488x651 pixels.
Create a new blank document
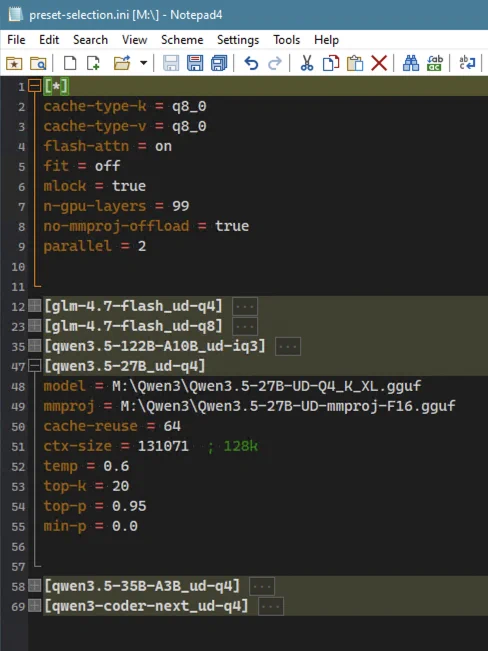(x=70, y=64)
